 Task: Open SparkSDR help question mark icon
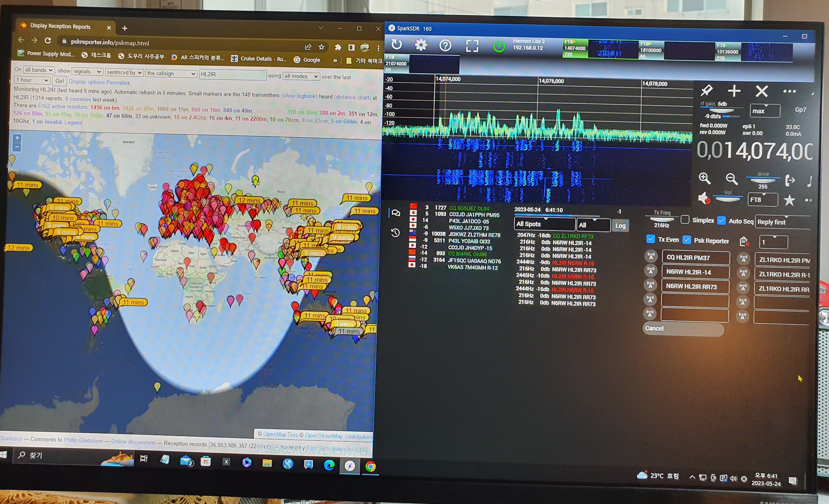(x=445, y=45)
